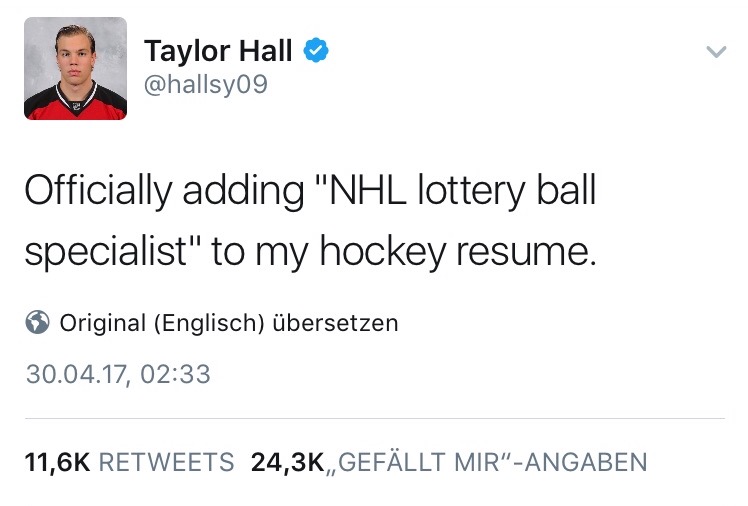Click the RETWEETS label
Viewport: 748px width, 506px height.
click(167, 462)
